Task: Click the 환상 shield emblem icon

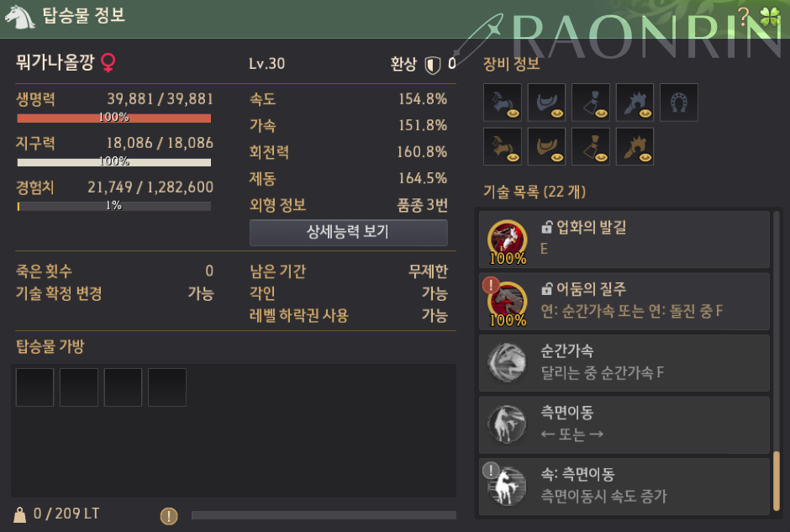Action: click(x=432, y=65)
